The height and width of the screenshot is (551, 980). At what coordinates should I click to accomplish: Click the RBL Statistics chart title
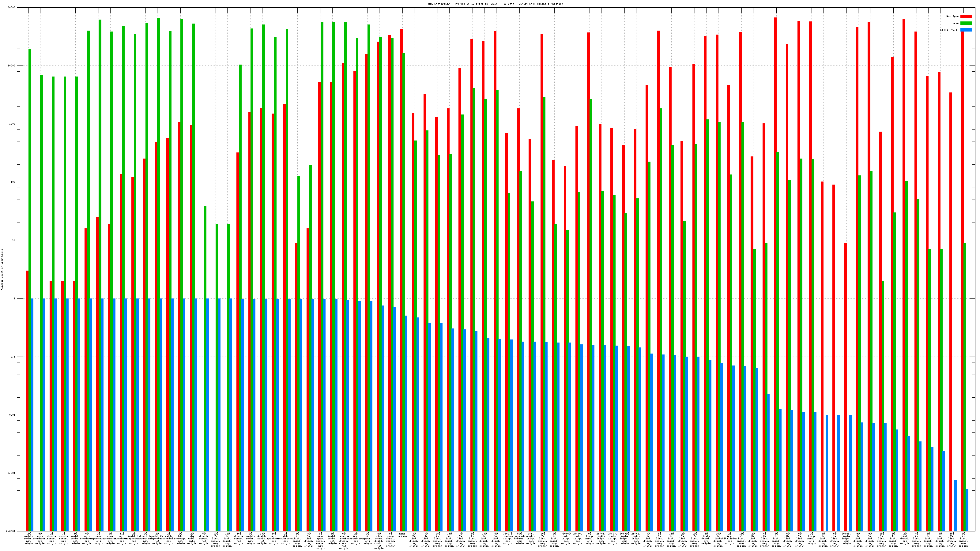pos(495,4)
